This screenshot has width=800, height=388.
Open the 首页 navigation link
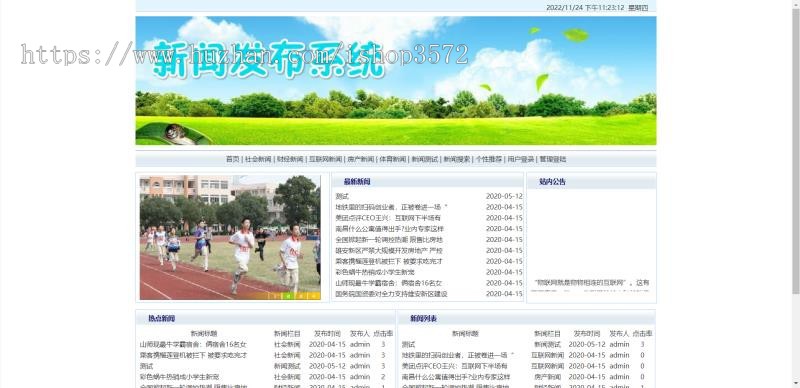click(x=232, y=159)
